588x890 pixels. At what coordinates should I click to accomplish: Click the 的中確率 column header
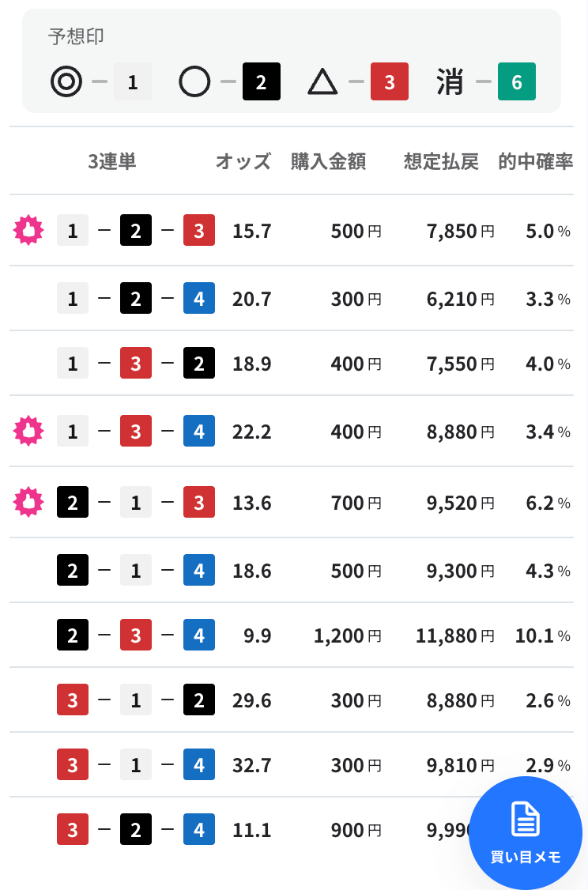tap(535, 161)
